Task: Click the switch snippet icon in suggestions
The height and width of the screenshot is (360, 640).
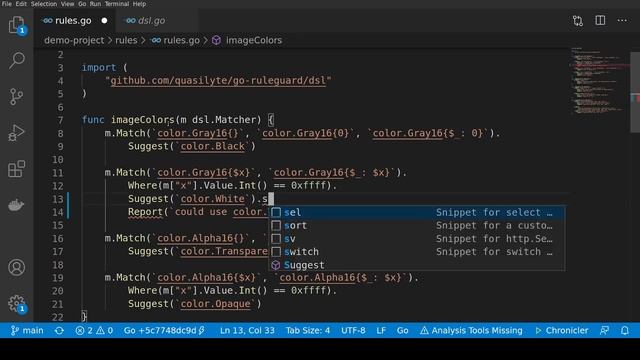Action: pos(276,251)
